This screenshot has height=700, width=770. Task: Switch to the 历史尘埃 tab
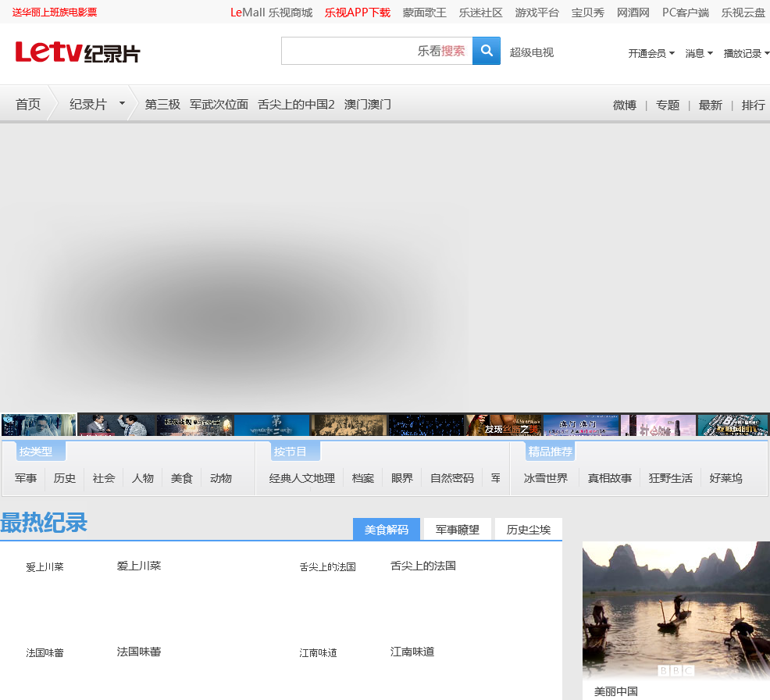(529, 529)
